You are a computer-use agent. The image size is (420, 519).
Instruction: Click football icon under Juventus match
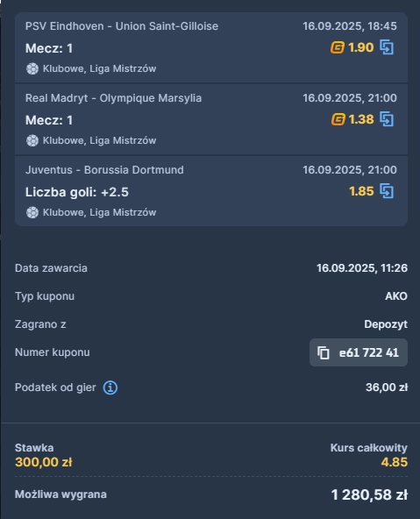point(32,212)
